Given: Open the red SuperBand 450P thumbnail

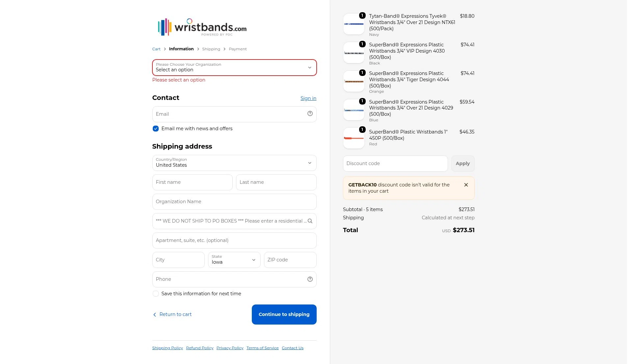Looking at the screenshot, I should (354, 138).
